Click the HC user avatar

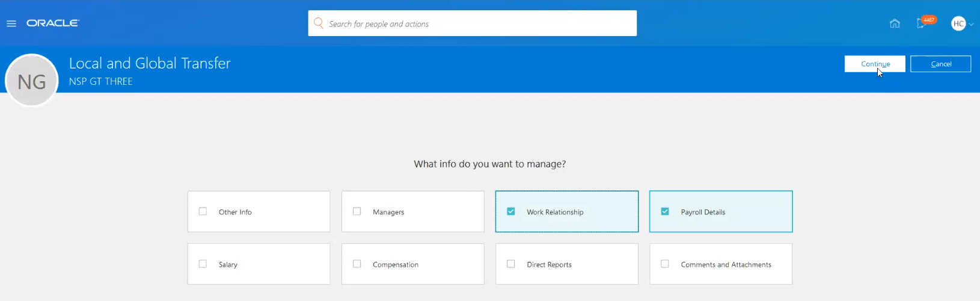958,23
